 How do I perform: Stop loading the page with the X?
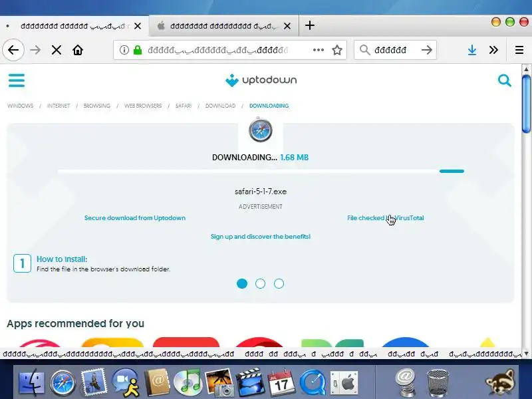pyautogui.click(x=57, y=51)
